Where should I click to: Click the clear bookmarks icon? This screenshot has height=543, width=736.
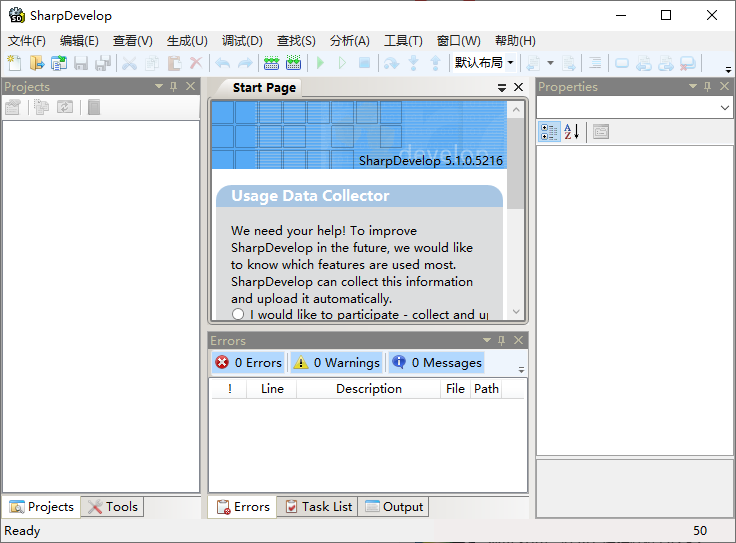[x=688, y=62]
